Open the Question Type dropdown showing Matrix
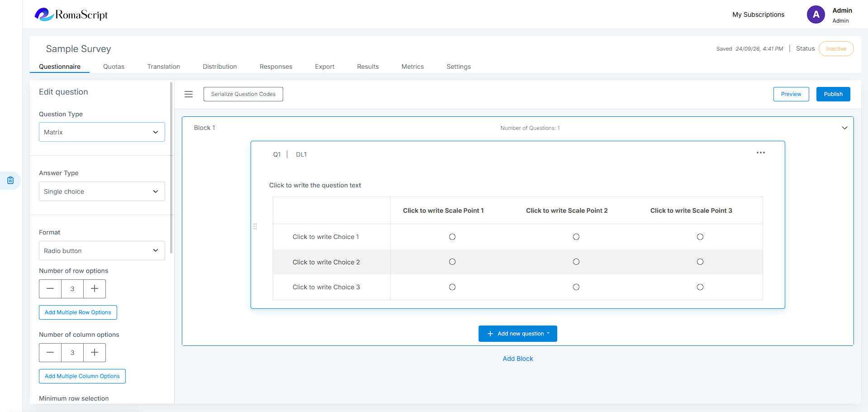868x412 pixels. coord(102,132)
